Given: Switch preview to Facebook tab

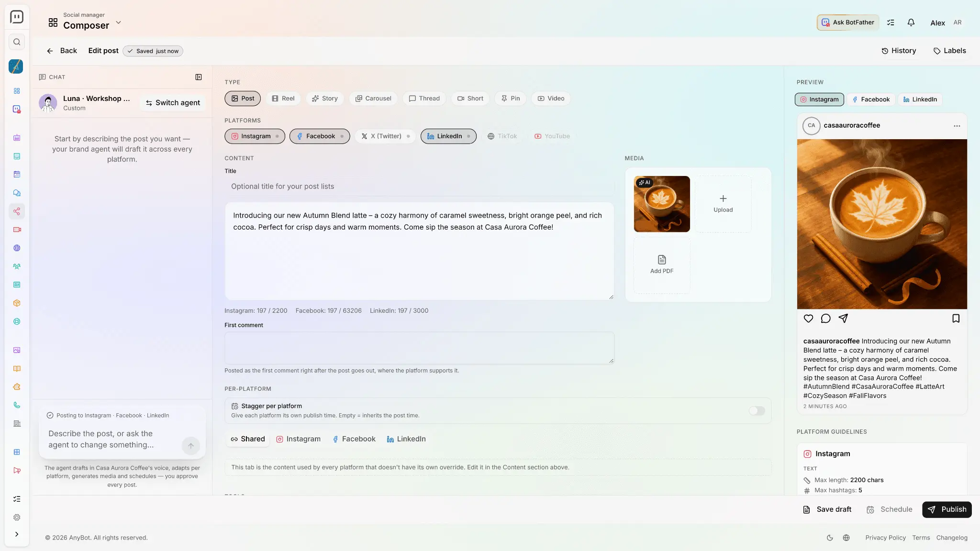Looking at the screenshot, I should click(871, 99).
